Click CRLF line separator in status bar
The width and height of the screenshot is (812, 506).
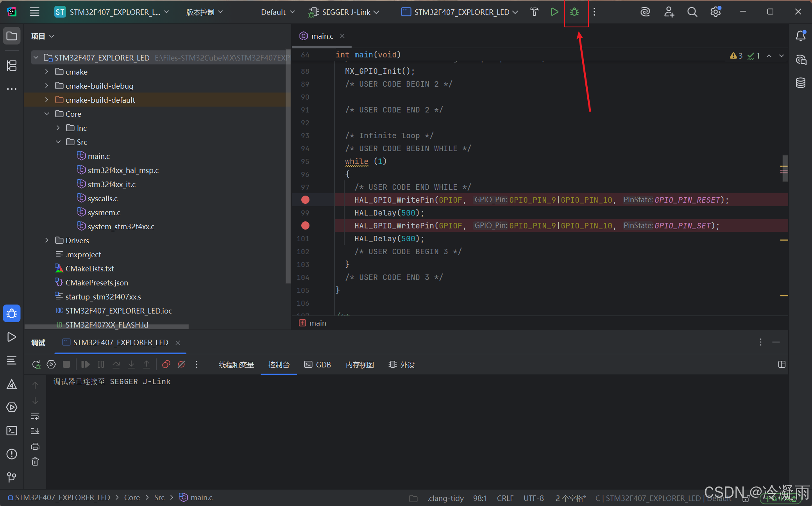505,498
